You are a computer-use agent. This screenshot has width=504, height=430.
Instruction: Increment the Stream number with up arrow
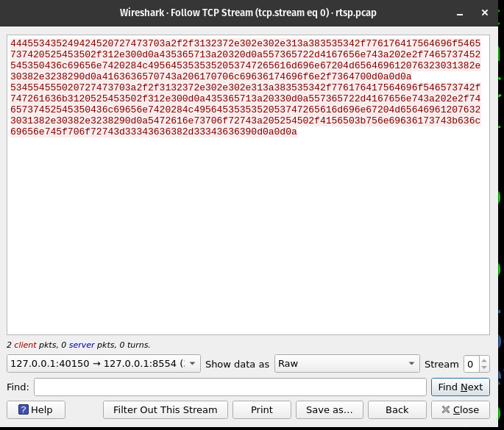(483, 360)
